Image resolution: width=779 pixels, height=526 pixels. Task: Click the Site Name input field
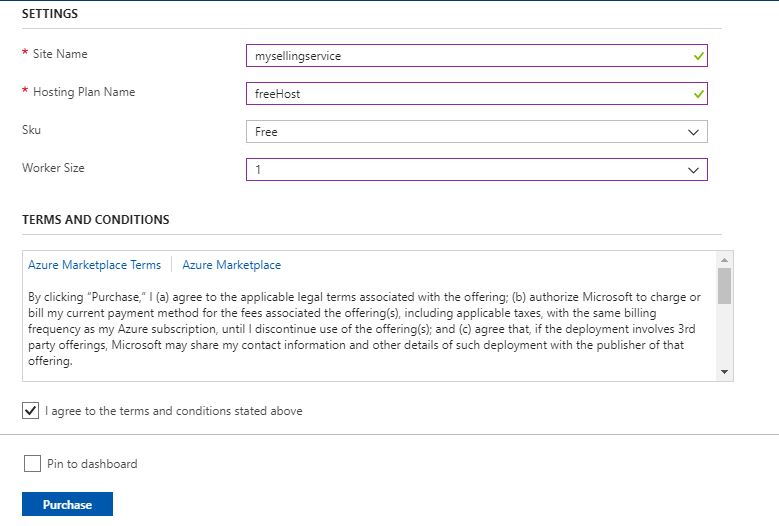click(476, 56)
